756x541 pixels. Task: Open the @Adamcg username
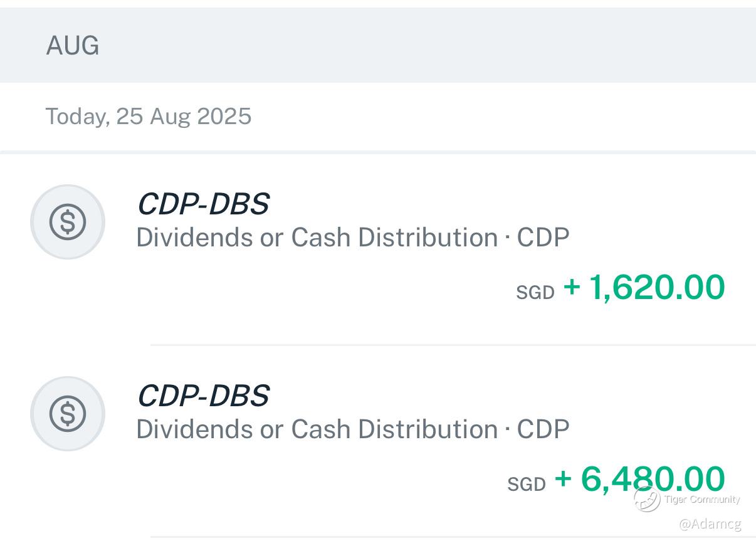point(710,523)
